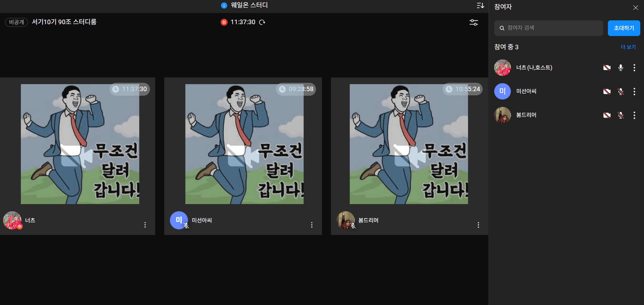Toggle microphone for 미선아씨 in participants list
The height and width of the screenshot is (305, 644).
[x=621, y=91]
